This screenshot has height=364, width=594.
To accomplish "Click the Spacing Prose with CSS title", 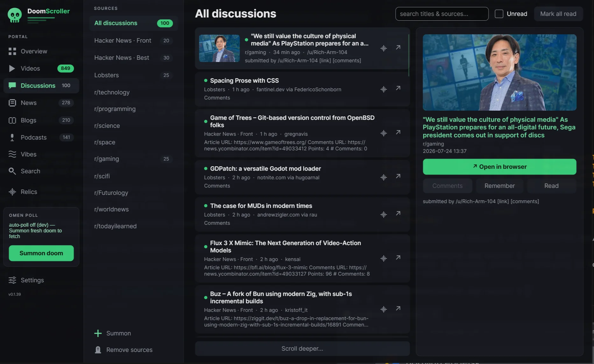I will [244, 80].
